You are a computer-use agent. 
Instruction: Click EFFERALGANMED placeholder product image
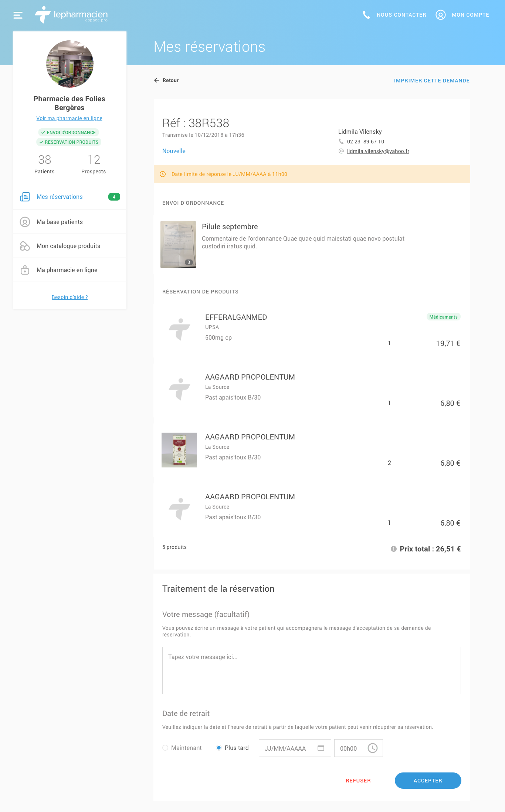coord(179,329)
